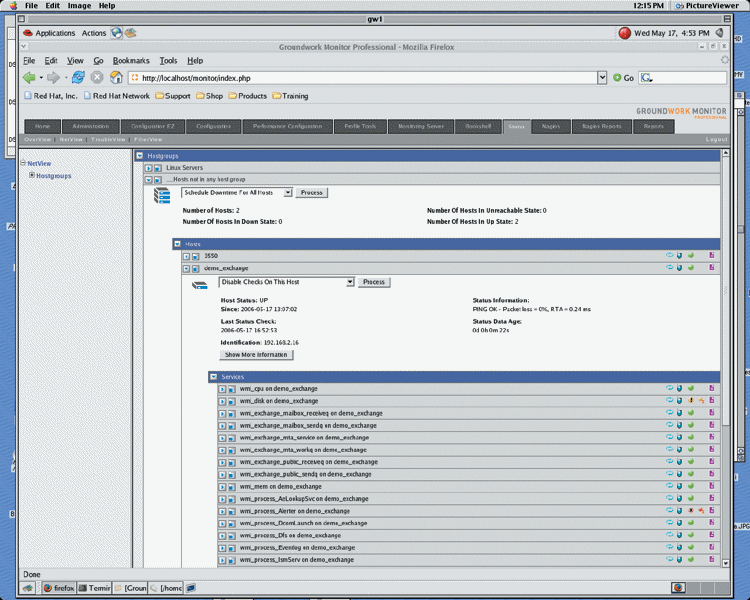Switch to the Nagios Reports tab
The height and width of the screenshot is (600, 750).
click(x=602, y=126)
